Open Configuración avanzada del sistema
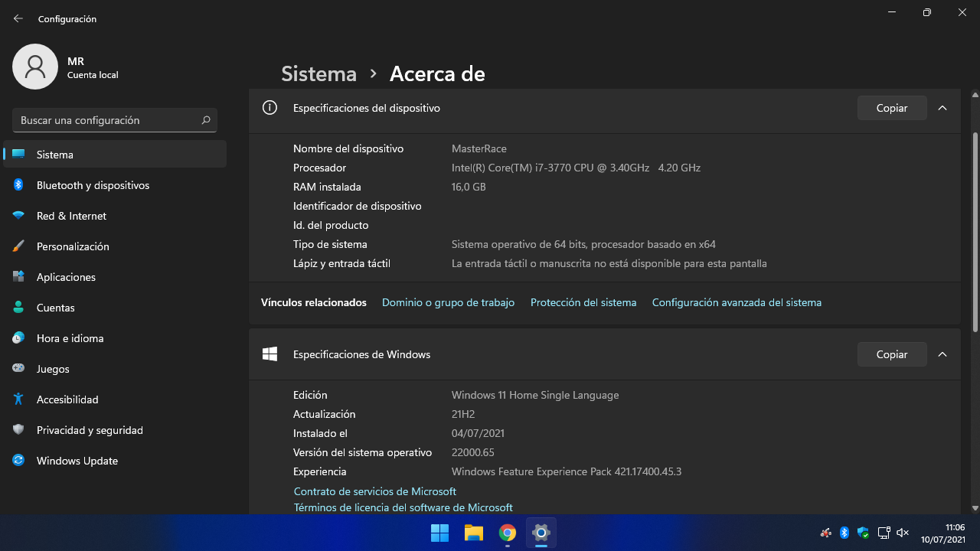The width and height of the screenshot is (980, 551). click(737, 302)
